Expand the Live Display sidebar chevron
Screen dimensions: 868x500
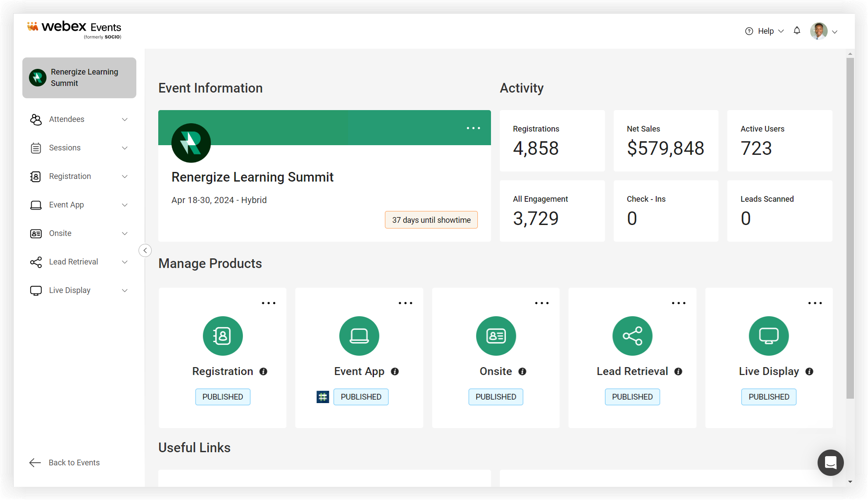point(125,290)
